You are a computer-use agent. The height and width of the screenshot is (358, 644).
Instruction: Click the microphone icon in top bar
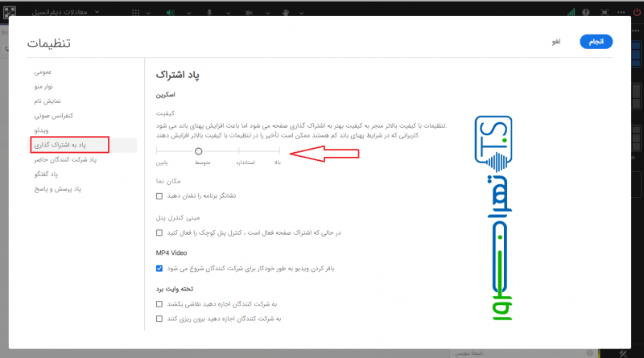point(210,13)
